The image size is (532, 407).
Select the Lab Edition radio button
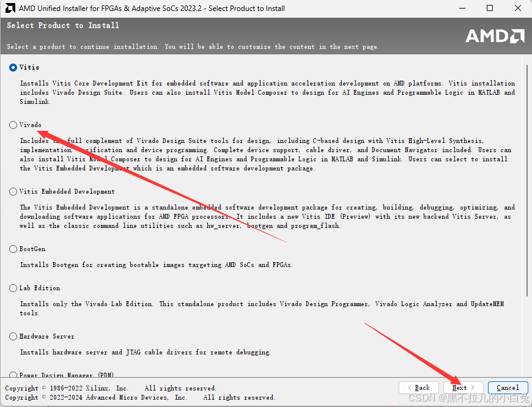[x=13, y=288]
